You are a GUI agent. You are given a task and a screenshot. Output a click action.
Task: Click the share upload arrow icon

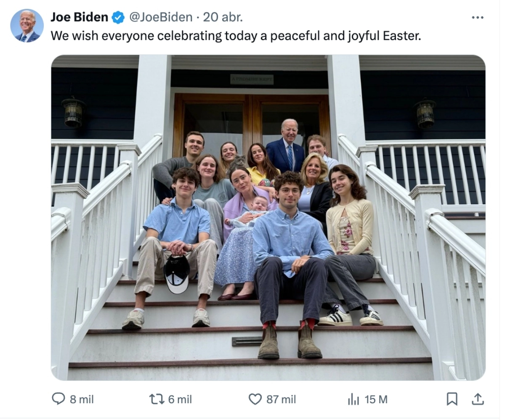click(478, 399)
